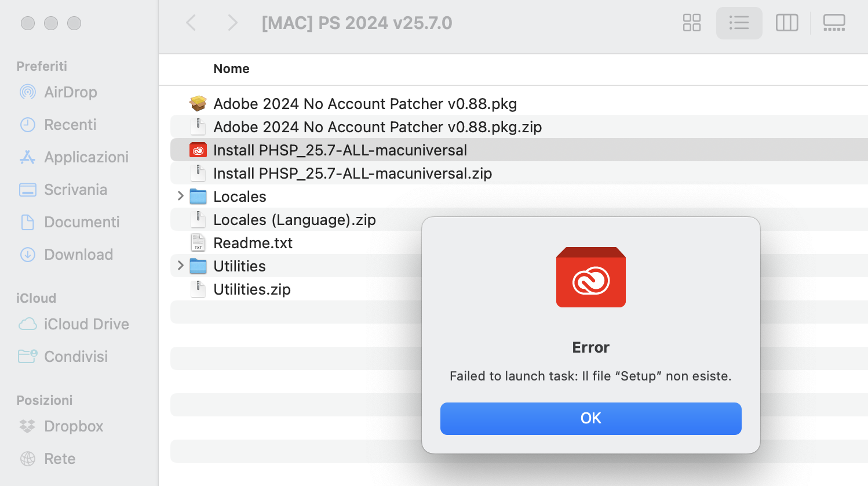Select the Locales folder icon
The image size is (868, 486).
click(198, 197)
